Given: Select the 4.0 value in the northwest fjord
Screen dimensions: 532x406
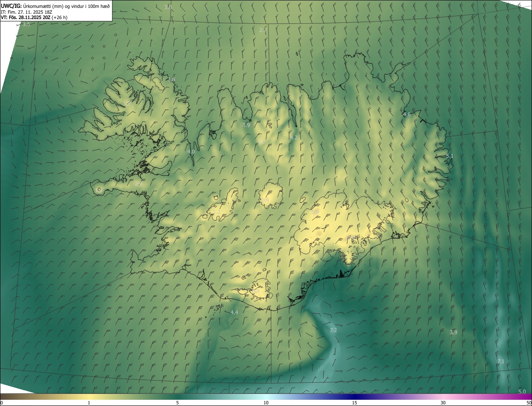Looking at the screenshot, I should pyautogui.click(x=191, y=152).
